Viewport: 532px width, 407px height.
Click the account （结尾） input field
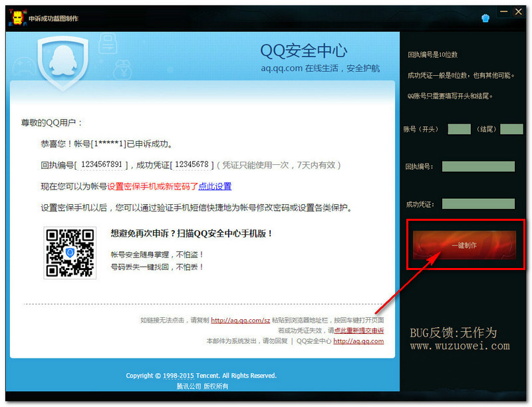coord(511,129)
